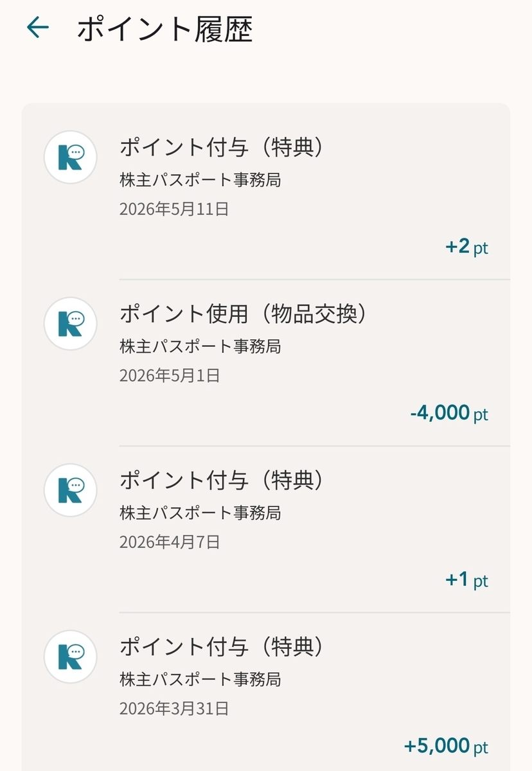Select the -4,000 pt amount
This screenshot has height=771, width=532.
click(x=449, y=413)
